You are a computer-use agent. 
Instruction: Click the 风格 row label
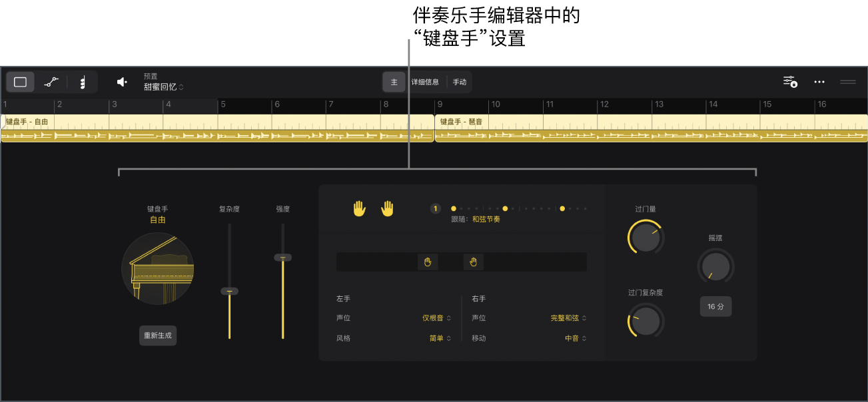(x=344, y=338)
